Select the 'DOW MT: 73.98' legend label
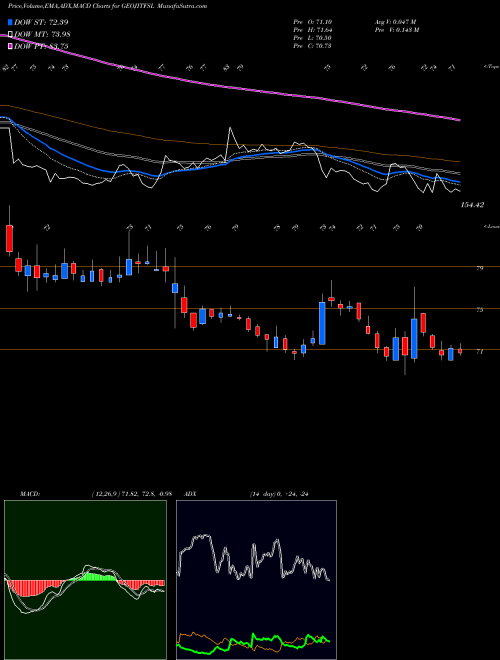The height and width of the screenshot is (660, 500). point(42,35)
